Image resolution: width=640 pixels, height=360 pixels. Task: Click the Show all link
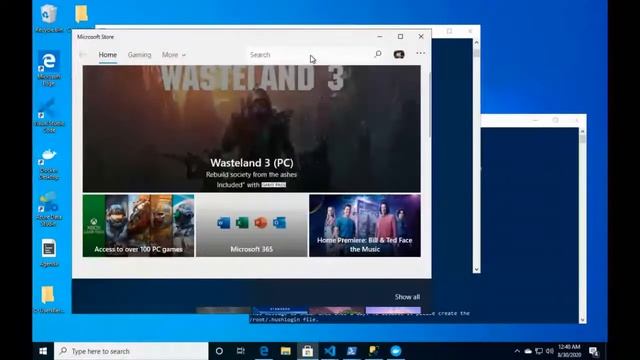pos(407,297)
